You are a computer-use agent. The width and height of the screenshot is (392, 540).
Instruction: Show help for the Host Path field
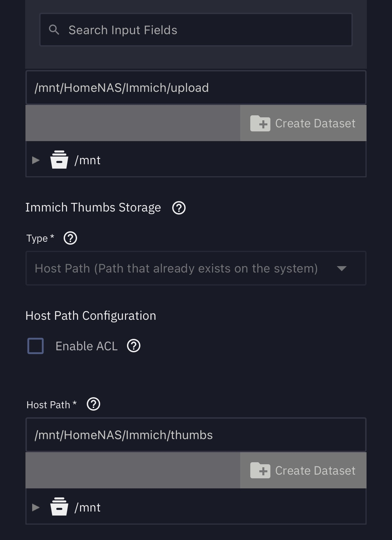tap(93, 404)
